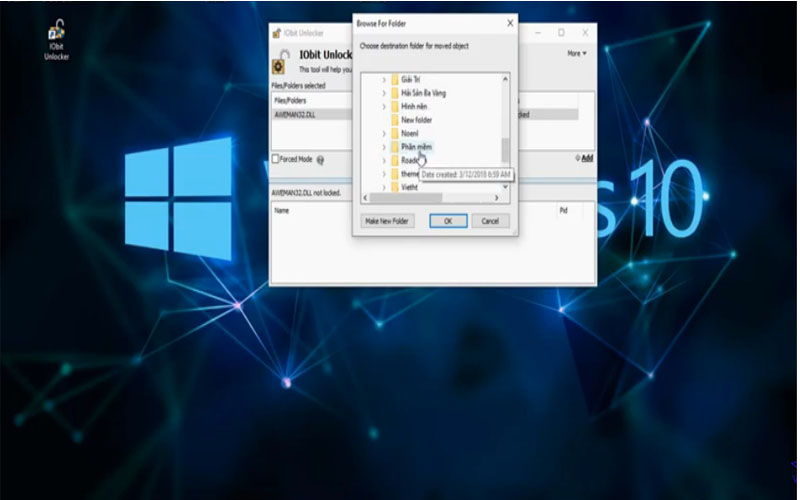Expand the Hình nền folder node

[x=384, y=106]
